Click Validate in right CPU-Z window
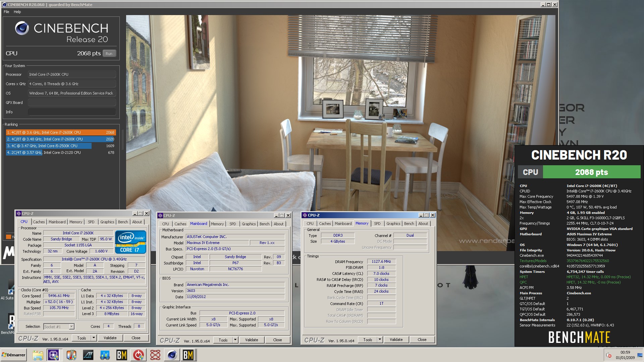644x362 pixels. point(396,340)
